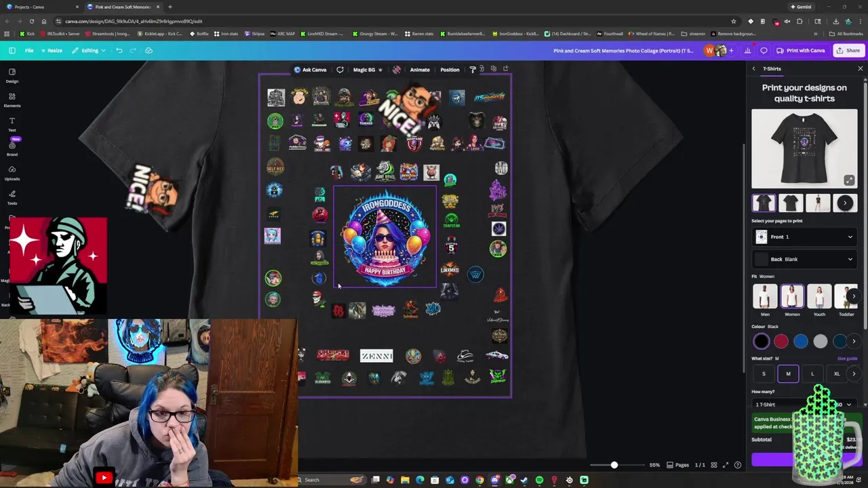Open the help icon in bottom bar
This screenshot has width=868, height=488.
click(x=738, y=465)
